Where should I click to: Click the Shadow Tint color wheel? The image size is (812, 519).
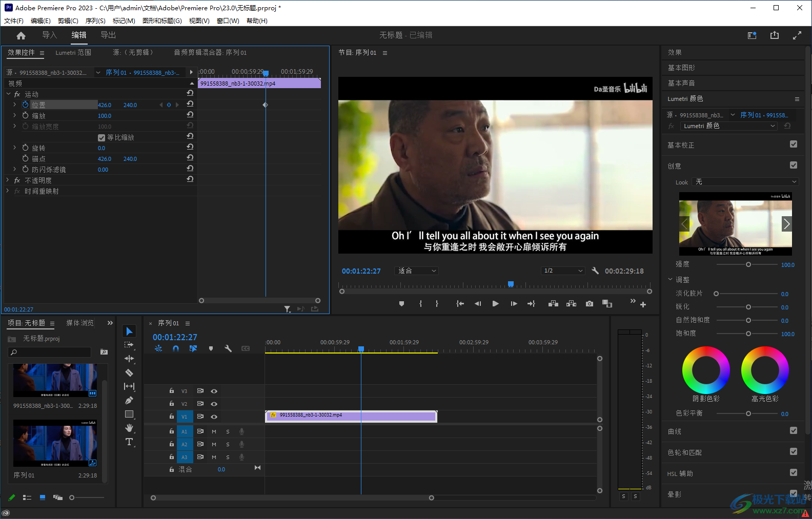pos(706,370)
